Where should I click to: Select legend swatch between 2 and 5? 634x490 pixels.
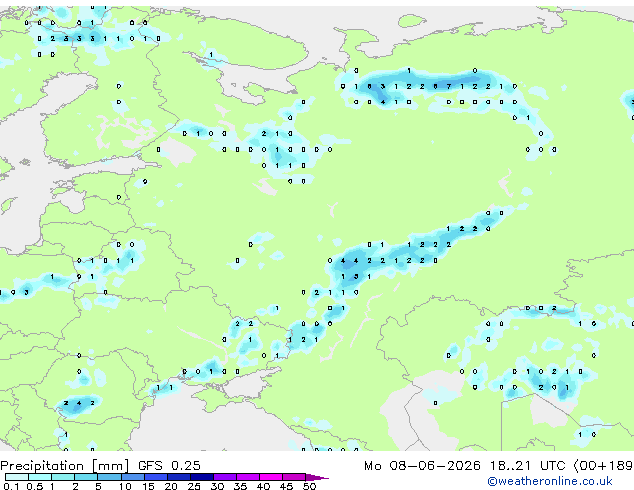[86, 477]
